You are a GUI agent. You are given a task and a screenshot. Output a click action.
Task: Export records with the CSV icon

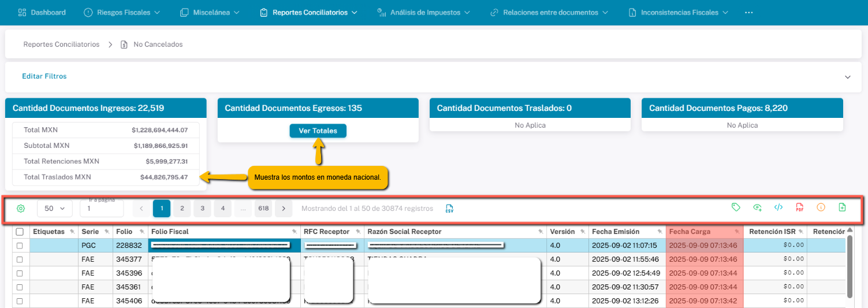click(449, 209)
